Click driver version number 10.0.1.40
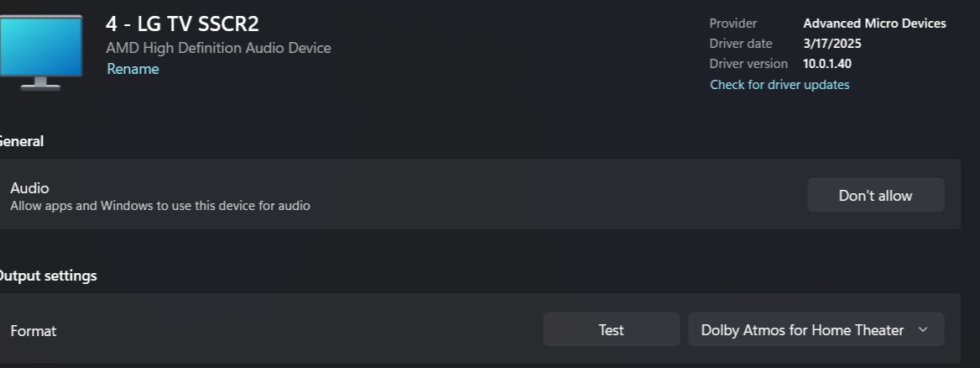Viewport: 980px width, 368px height. 827,64
